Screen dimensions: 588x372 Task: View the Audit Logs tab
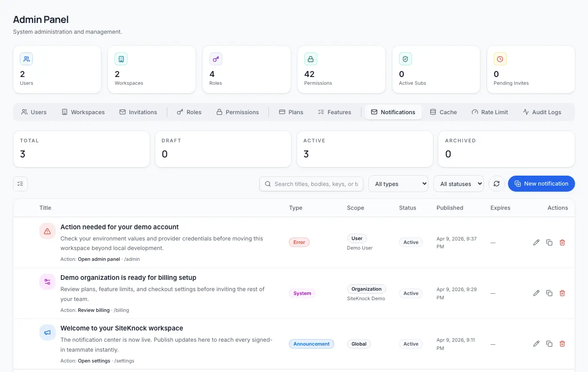(x=542, y=112)
